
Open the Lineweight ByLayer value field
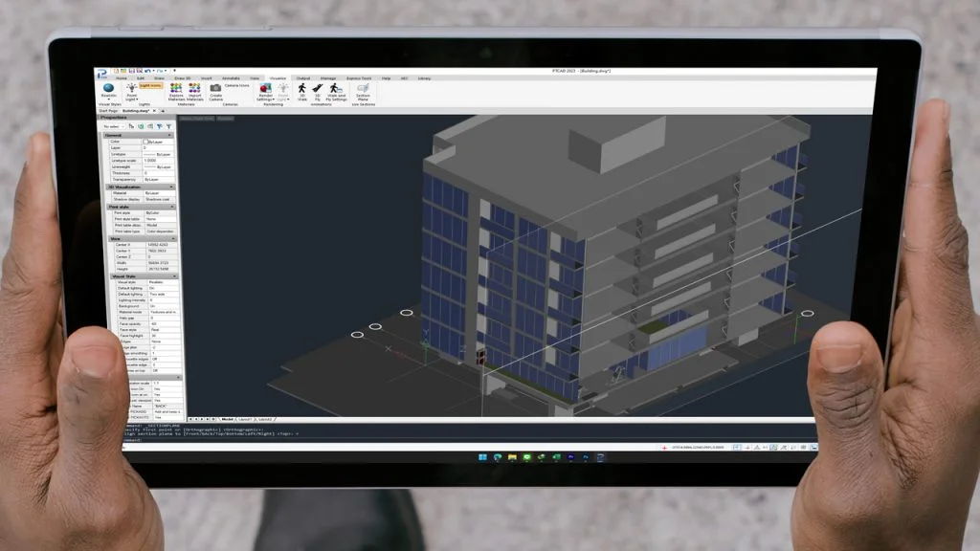pyautogui.click(x=159, y=166)
